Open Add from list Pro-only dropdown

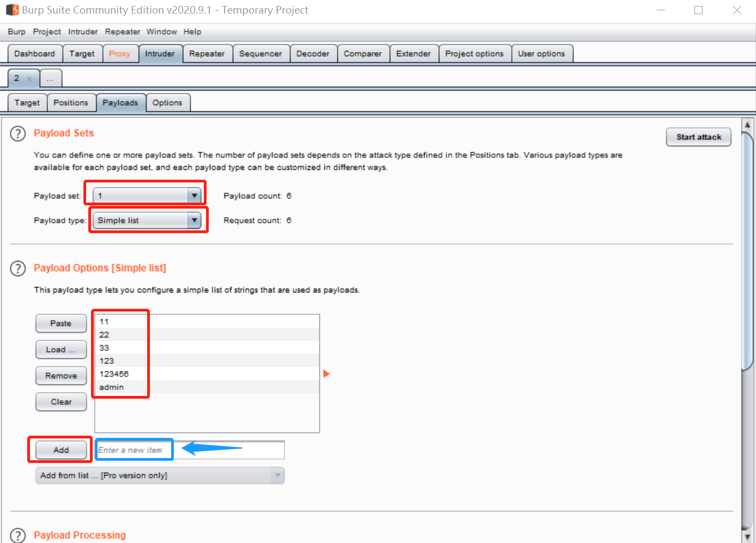click(160, 475)
